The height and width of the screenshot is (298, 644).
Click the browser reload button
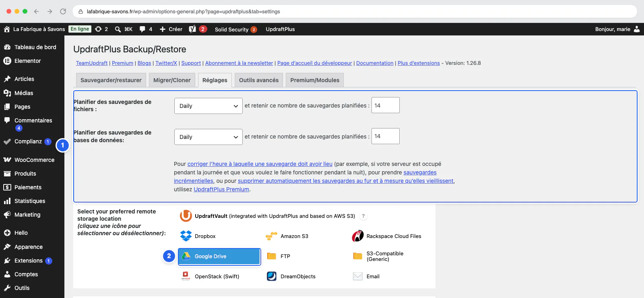click(63, 11)
